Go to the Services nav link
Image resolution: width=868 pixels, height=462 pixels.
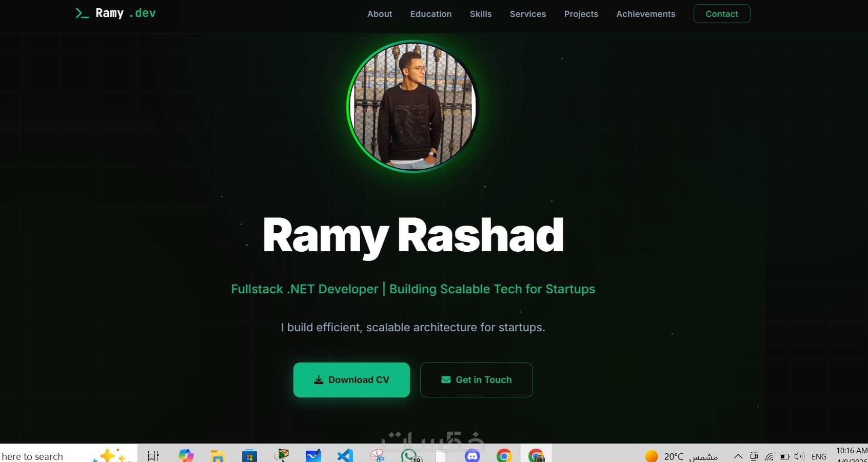tap(528, 14)
